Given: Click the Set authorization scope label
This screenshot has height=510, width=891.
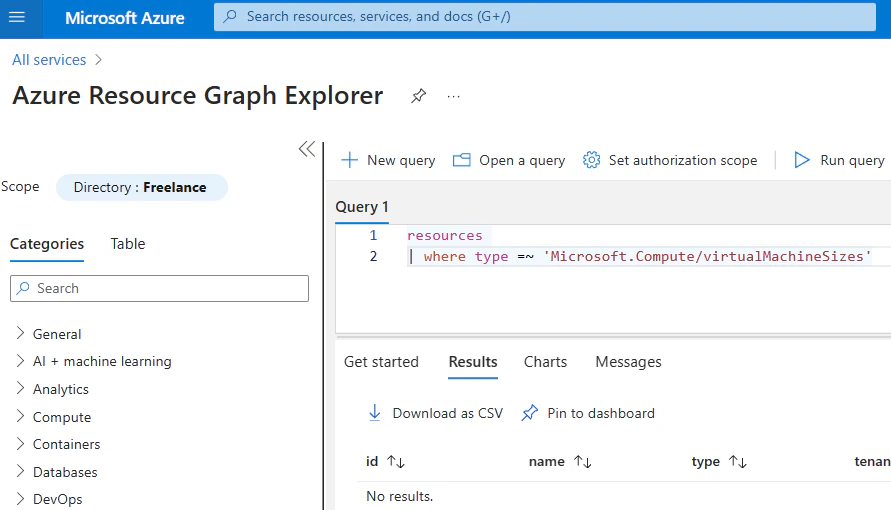Looking at the screenshot, I should pyautogui.click(x=682, y=161).
